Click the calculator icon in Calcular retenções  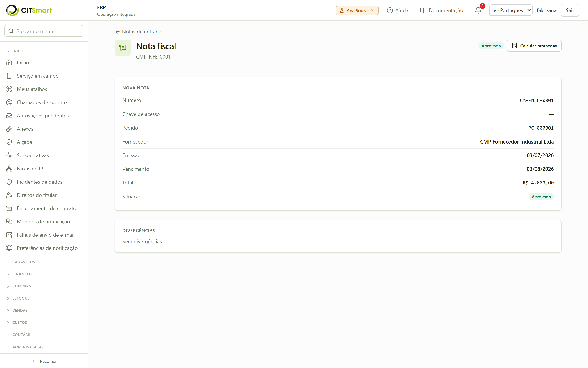pos(514,46)
